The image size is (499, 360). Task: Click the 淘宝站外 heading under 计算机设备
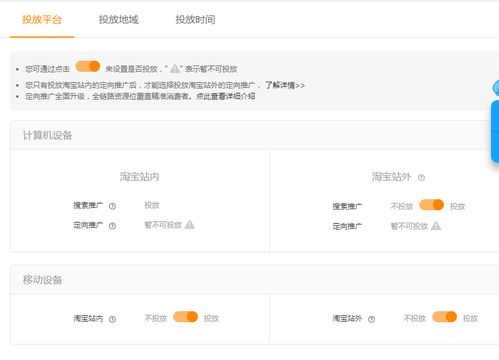point(391,177)
